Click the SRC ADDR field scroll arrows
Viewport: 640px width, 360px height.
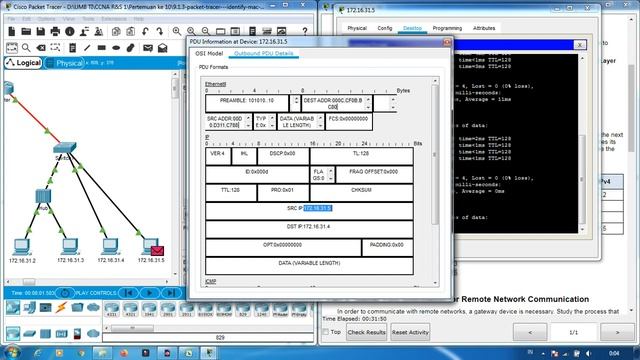248,122
